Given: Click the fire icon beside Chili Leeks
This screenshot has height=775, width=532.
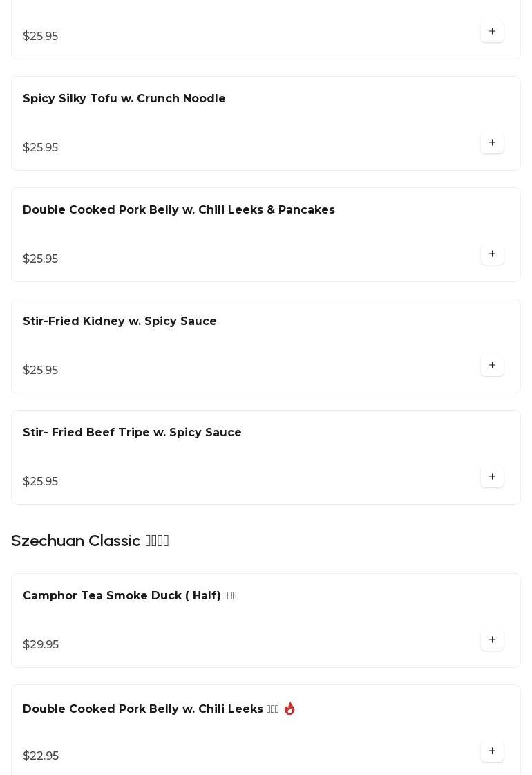Looking at the screenshot, I should click(289, 708).
